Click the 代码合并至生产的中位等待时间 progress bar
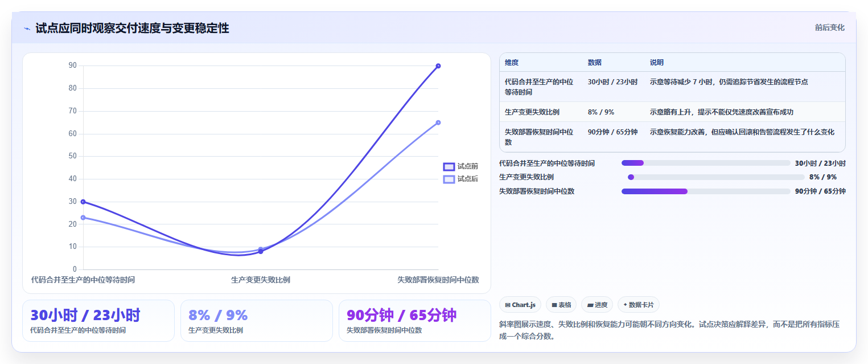 pos(706,163)
